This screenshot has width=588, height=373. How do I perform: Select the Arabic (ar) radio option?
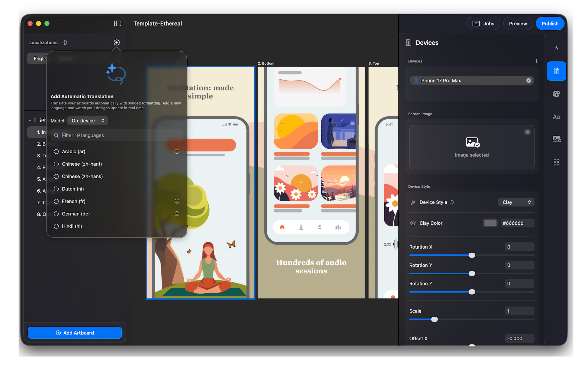tap(56, 152)
